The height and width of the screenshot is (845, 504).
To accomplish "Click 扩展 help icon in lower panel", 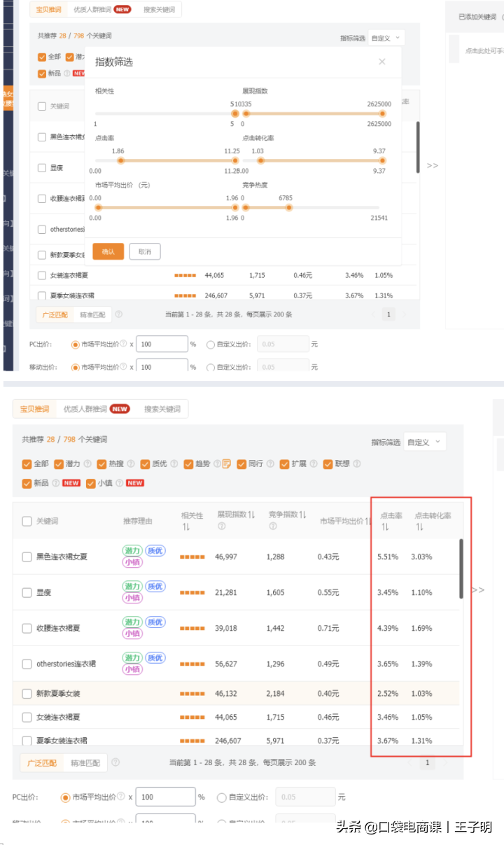I will (313, 464).
